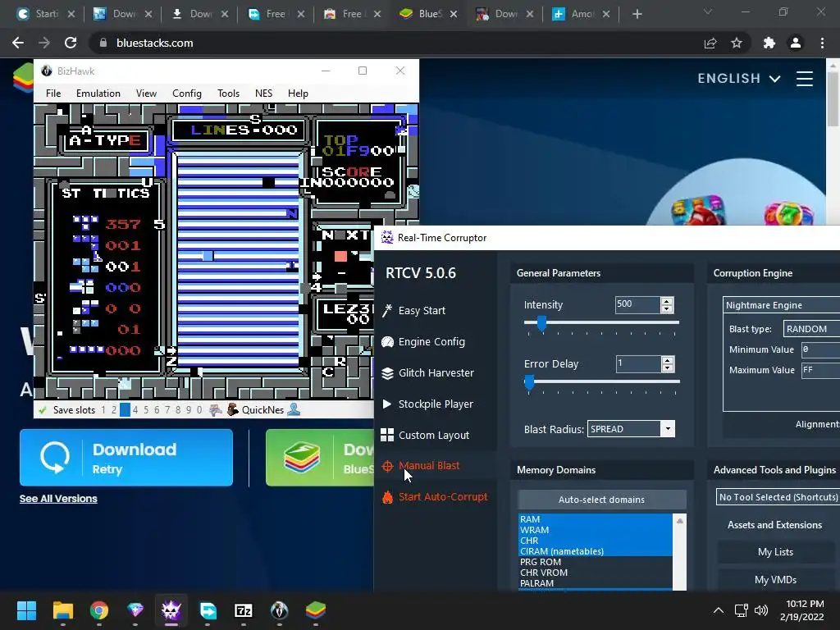Open BizHawk View menu
The height and width of the screenshot is (630, 840).
point(146,94)
